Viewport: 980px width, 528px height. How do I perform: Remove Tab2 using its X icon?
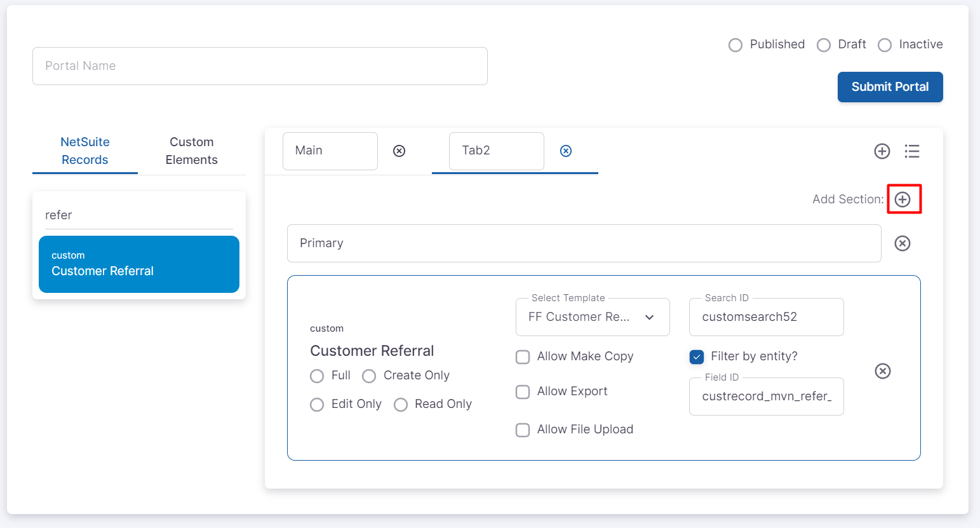click(x=566, y=151)
